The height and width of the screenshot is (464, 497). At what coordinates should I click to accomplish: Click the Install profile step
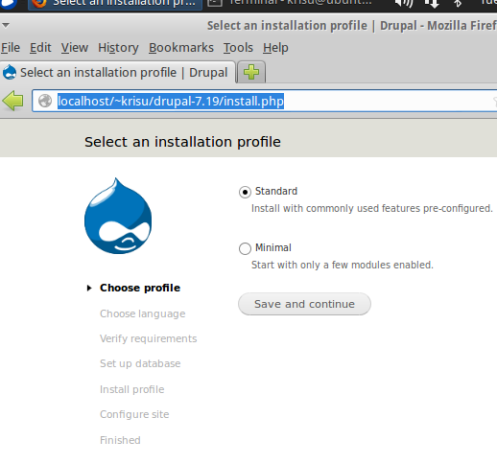132,389
